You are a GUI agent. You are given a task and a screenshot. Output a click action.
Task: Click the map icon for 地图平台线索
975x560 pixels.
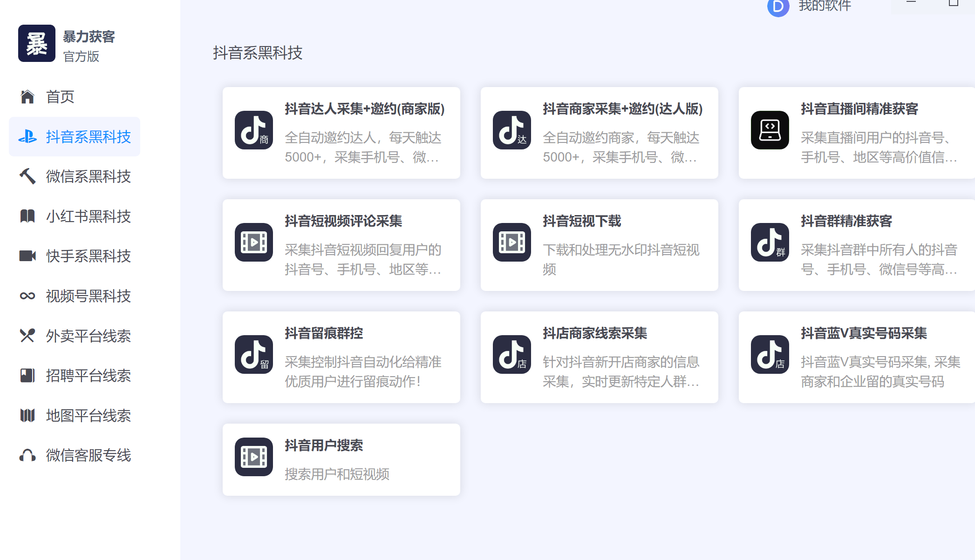pyautogui.click(x=27, y=415)
